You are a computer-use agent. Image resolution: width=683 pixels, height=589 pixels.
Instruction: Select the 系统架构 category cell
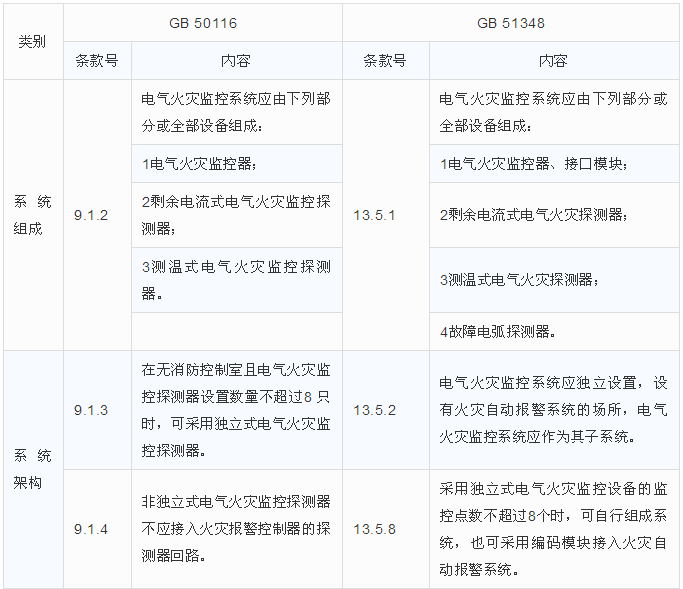pyautogui.click(x=32, y=469)
